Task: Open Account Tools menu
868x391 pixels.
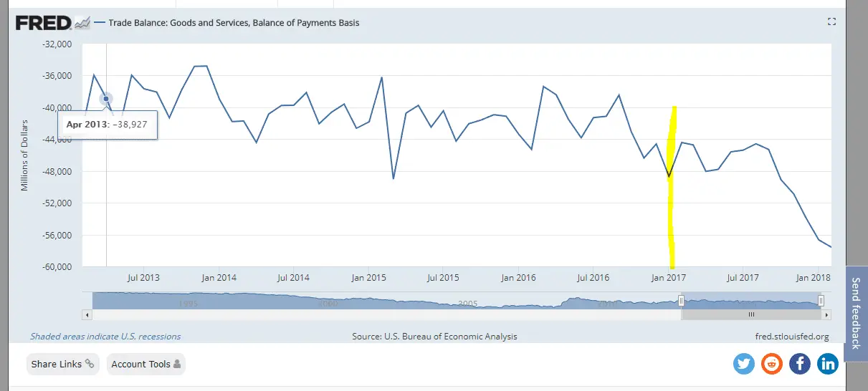Action: [146, 364]
